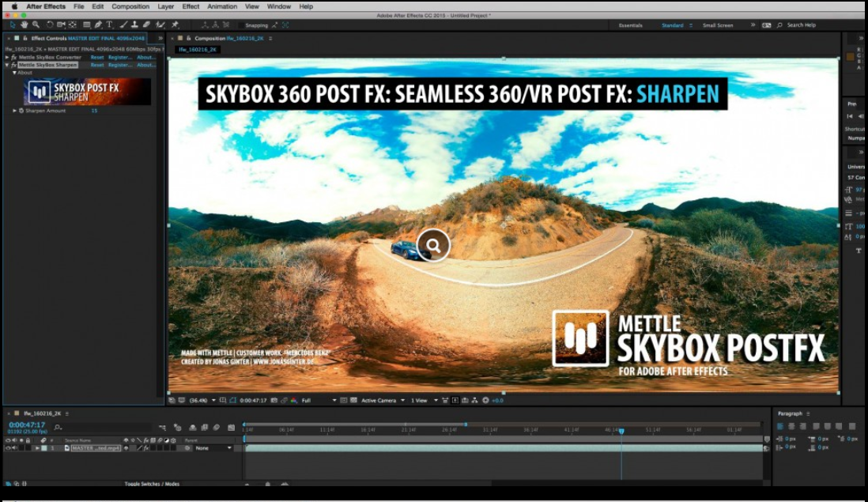Screen dimensions: 868x502
Task: Click the Reset Exposure icon
Action: [485, 400]
